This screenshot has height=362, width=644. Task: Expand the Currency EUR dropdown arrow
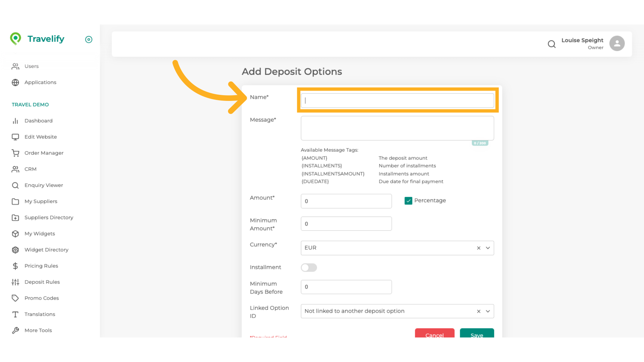[488, 248]
